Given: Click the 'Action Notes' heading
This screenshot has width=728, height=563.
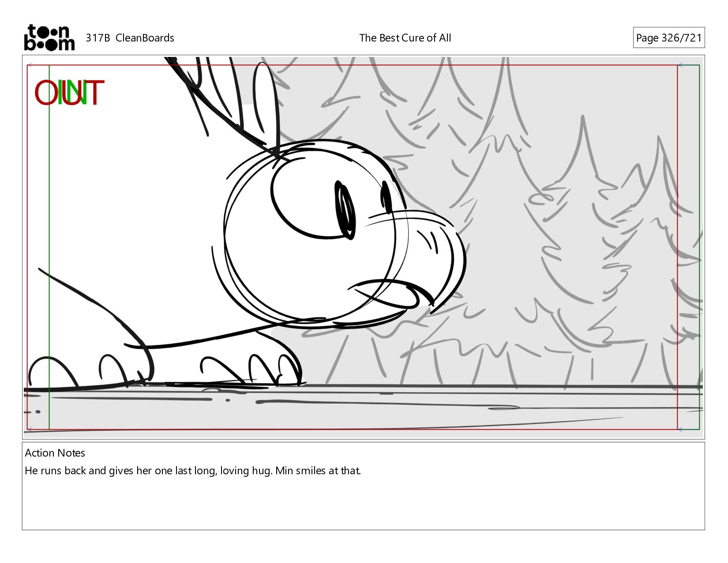Looking at the screenshot, I should (55, 453).
